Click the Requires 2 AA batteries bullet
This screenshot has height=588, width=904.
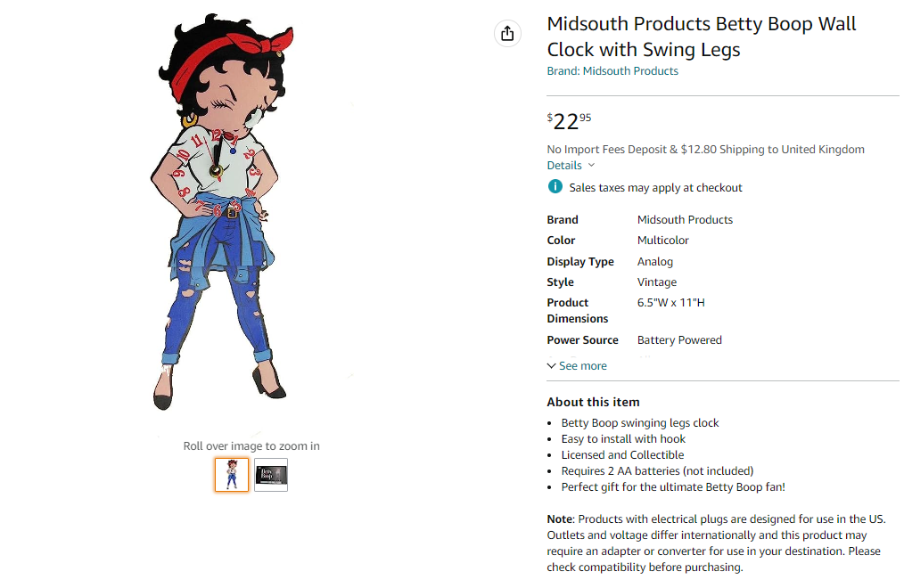coord(657,471)
